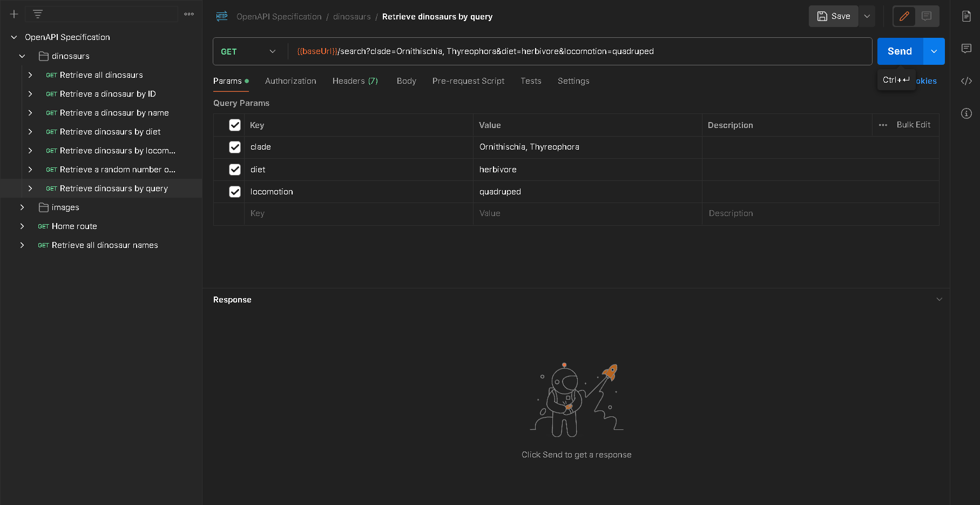Expand the images folder
The height and width of the screenshot is (505, 980).
point(22,207)
